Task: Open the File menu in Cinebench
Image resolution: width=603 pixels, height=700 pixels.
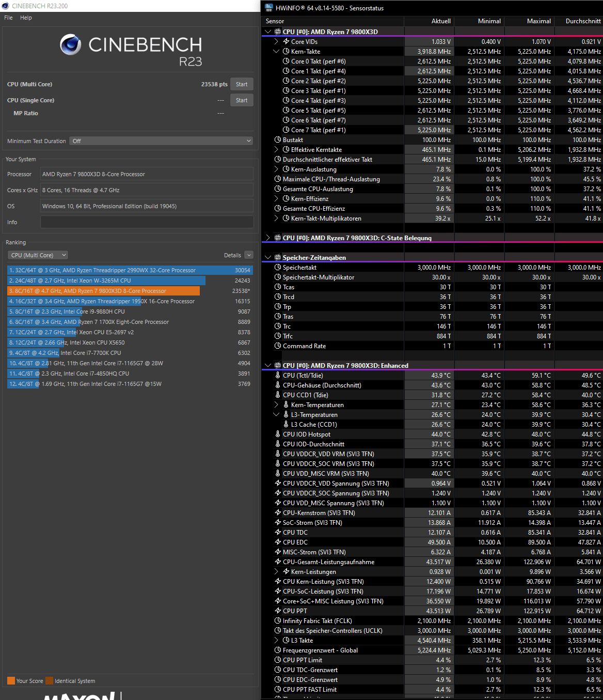Action: tap(8, 18)
